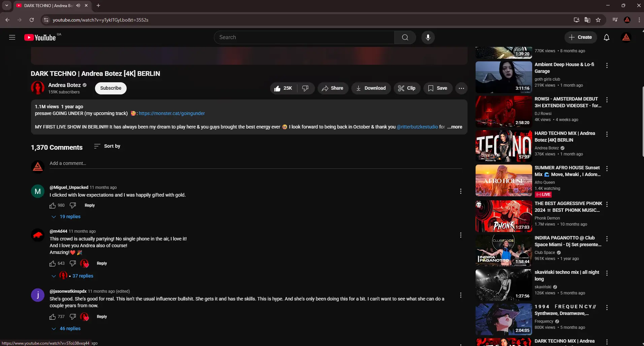Like the video with the thumbs up
The height and width of the screenshot is (346, 644).
(277, 88)
